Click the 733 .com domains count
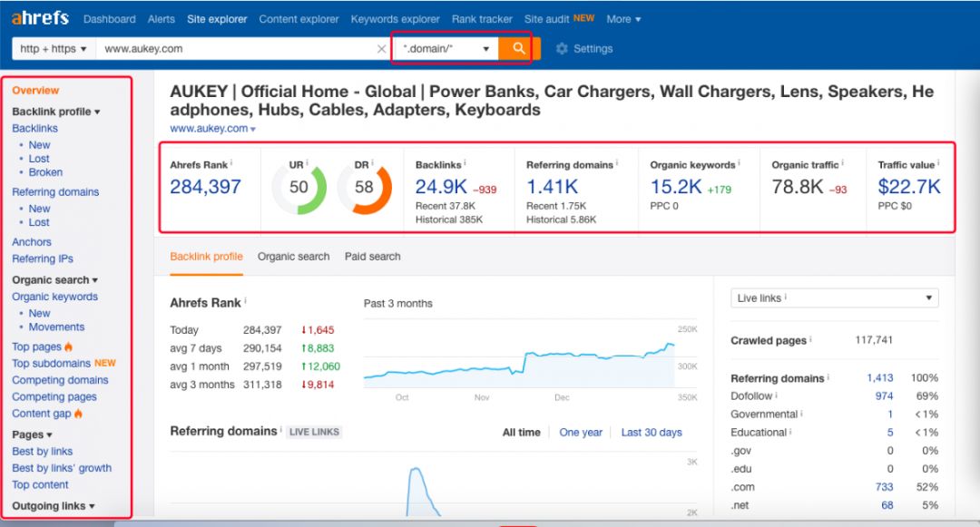 [885, 487]
